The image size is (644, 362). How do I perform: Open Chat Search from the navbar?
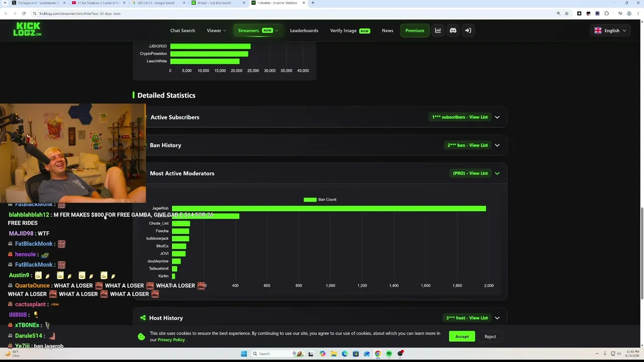point(183,31)
